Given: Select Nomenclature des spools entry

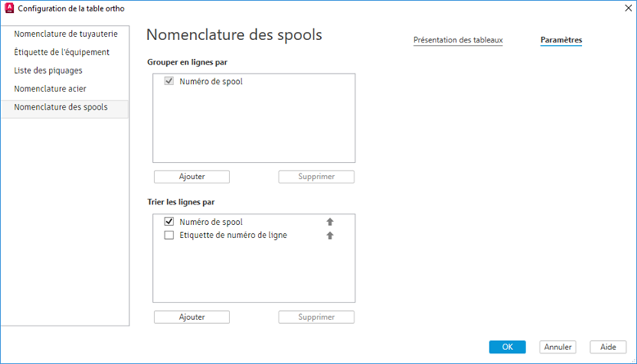Looking at the screenshot, I should 61,107.
